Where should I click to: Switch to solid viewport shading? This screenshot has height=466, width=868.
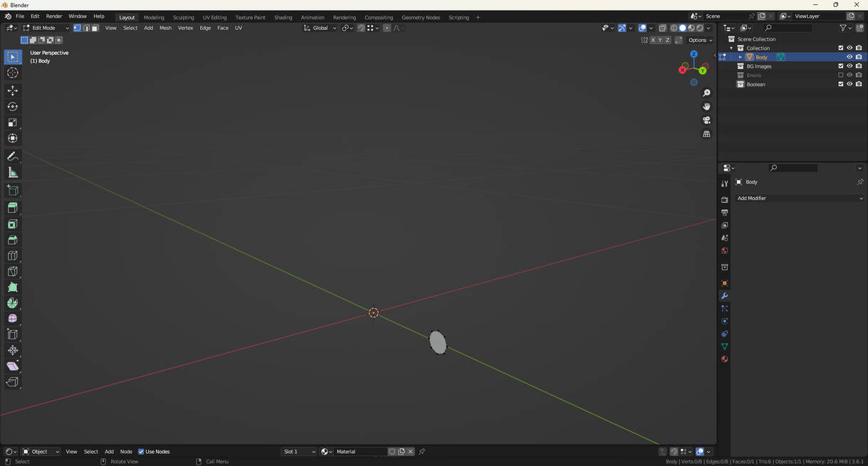pyautogui.click(x=682, y=28)
